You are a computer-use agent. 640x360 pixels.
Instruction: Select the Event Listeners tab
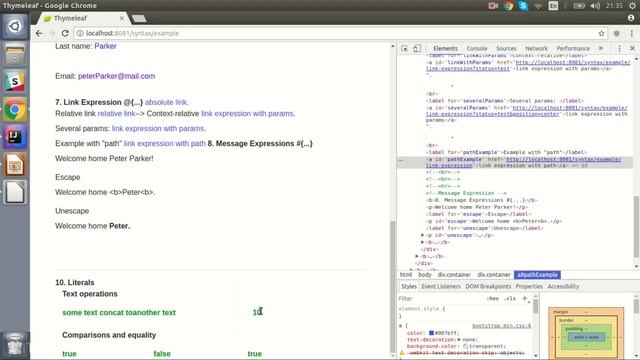point(441,287)
